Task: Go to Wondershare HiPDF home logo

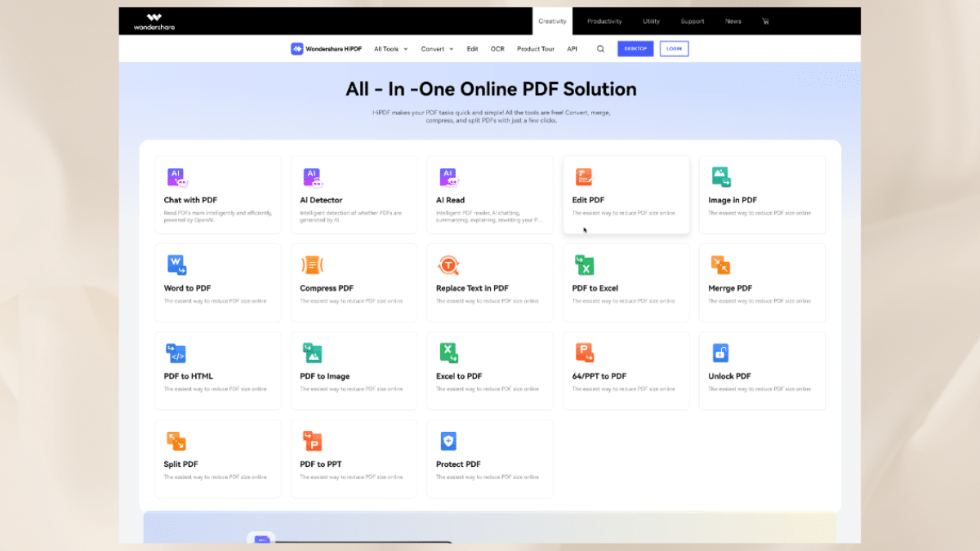Action: [327, 49]
